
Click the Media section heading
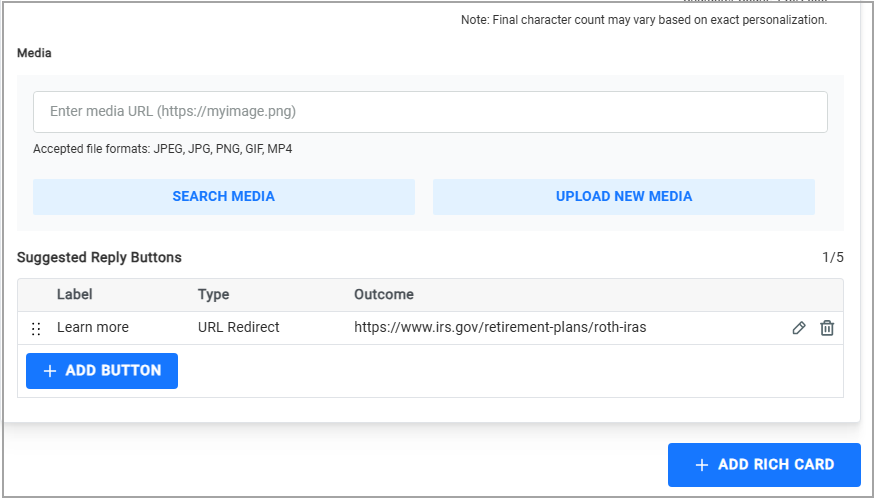pos(35,53)
